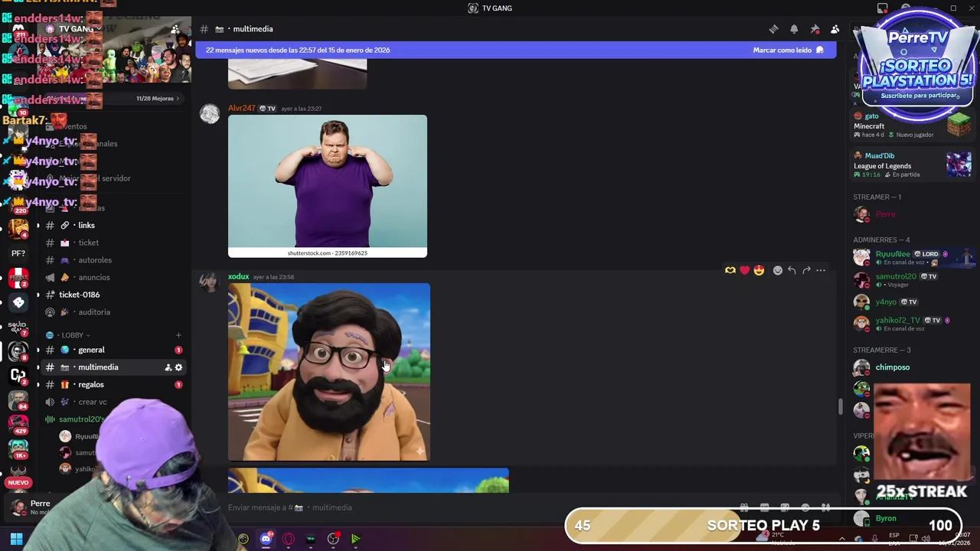Viewport: 980px width, 551px height.
Task: Click Marcar como leído
Action: tap(788, 50)
